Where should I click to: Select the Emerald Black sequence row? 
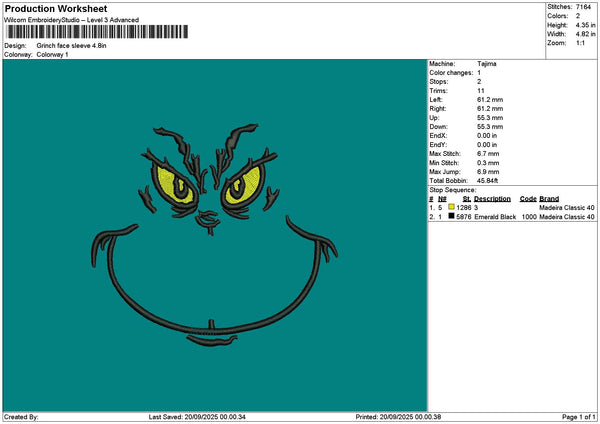(x=512, y=217)
